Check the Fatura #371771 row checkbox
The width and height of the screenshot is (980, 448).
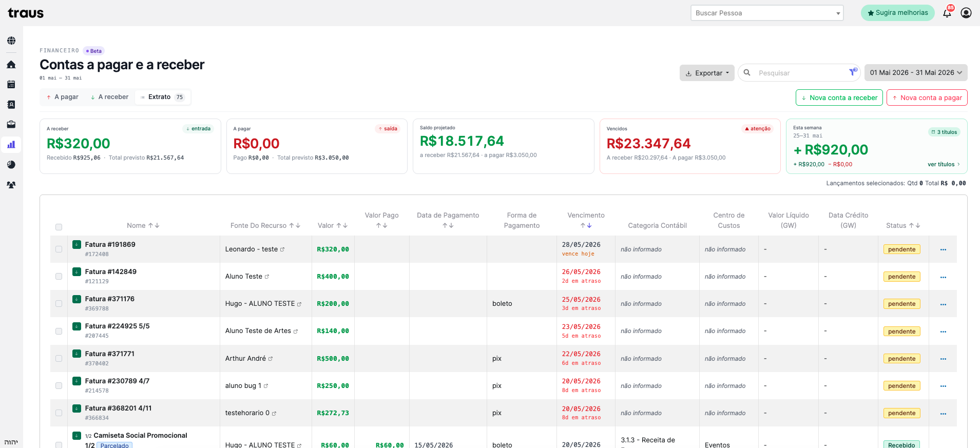pos(59,358)
